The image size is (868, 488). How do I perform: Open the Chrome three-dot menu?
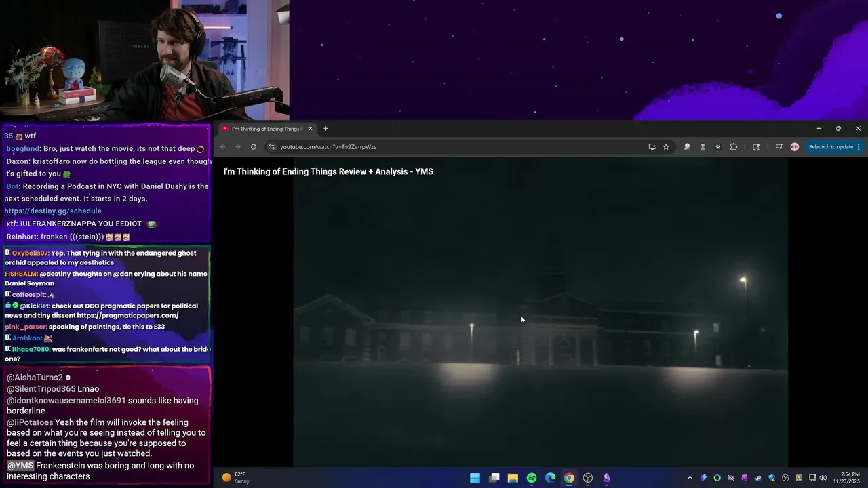pyautogui.click(x=859, y=147)
